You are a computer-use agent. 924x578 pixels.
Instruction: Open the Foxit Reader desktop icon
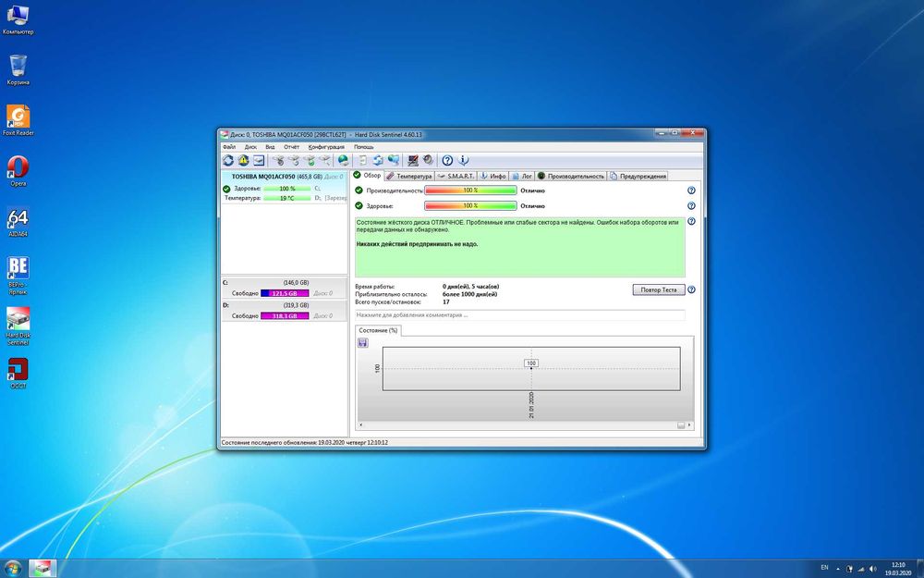18,120
